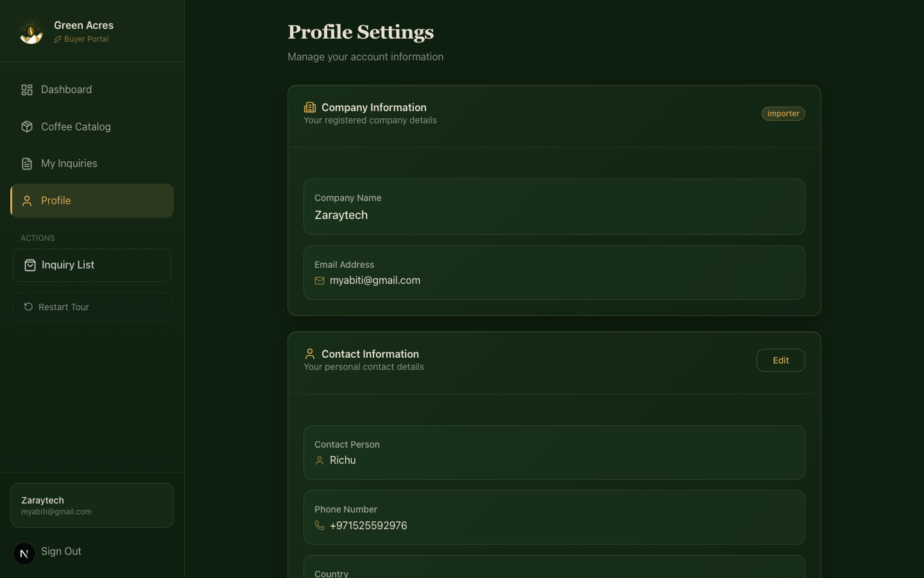Click the Coffee Catalog box icon

[x=27, y=127]
